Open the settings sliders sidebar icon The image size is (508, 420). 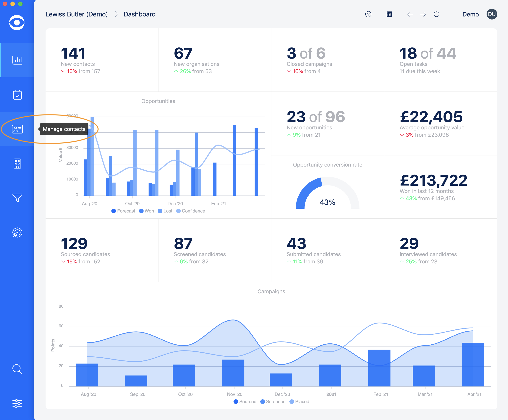click(17, 403)
